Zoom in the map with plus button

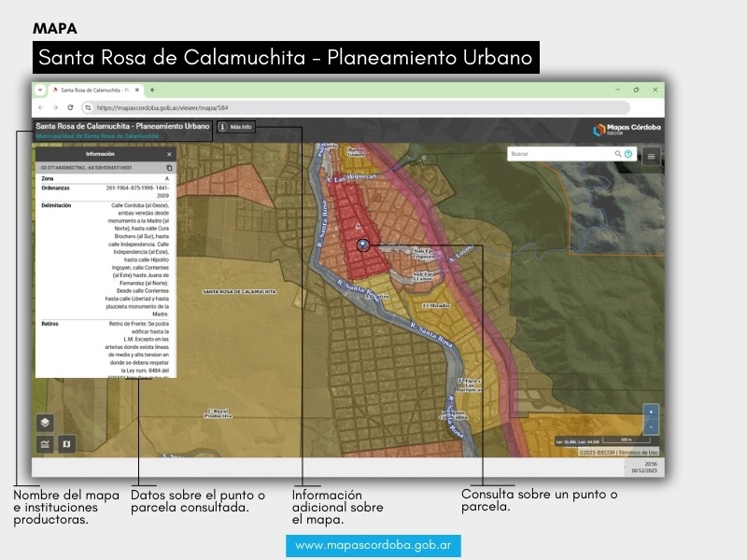click(x=651, y=412)
